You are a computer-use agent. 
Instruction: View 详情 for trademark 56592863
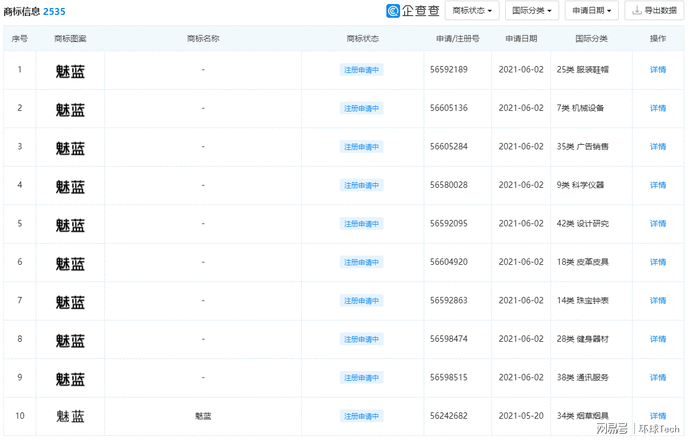point(658,301)
